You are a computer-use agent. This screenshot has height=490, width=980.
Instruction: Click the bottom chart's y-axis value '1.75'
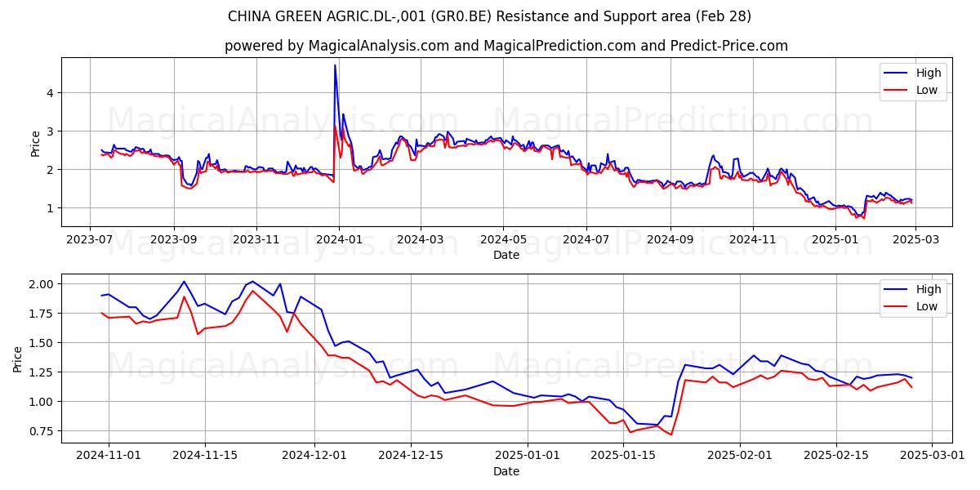pos(42,314)
